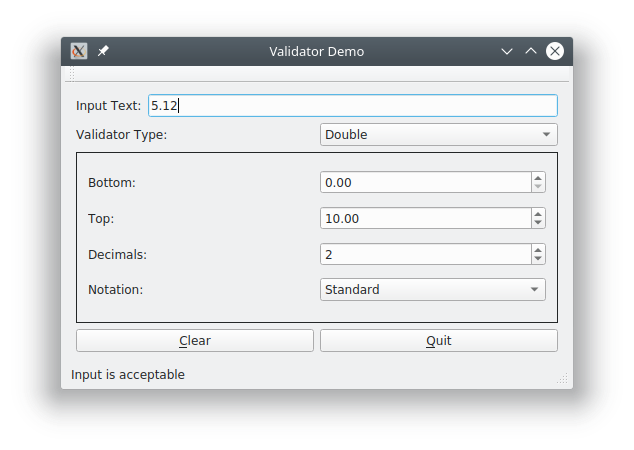Click the X11 application icon in title bar
The width and height of the screenshot is (634, 450).
(80, 51)
